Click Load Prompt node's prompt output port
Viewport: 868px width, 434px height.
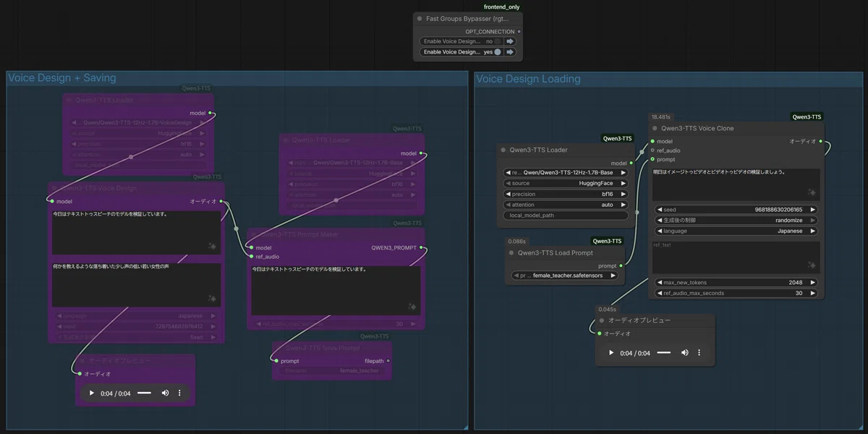pos(621,266)
